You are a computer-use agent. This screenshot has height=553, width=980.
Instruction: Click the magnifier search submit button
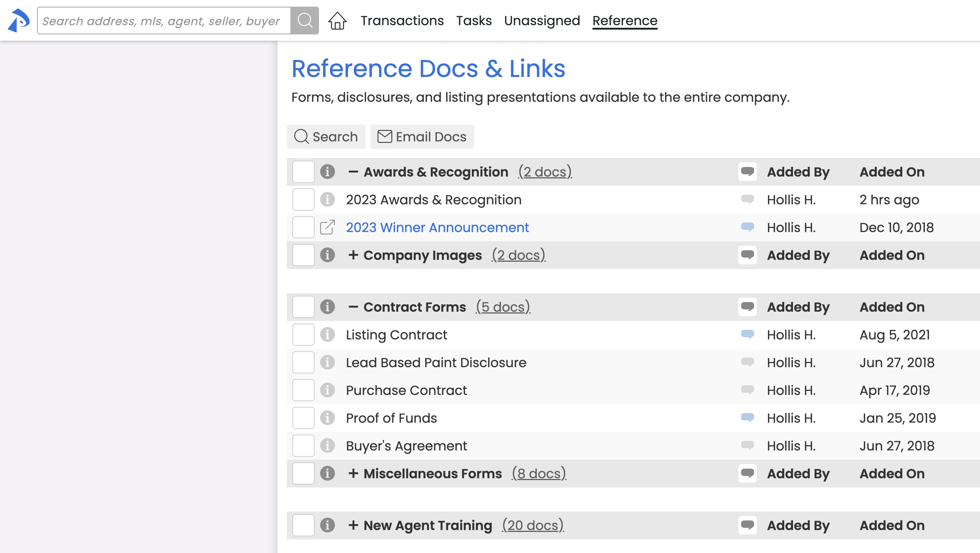(x=304, y=21)
